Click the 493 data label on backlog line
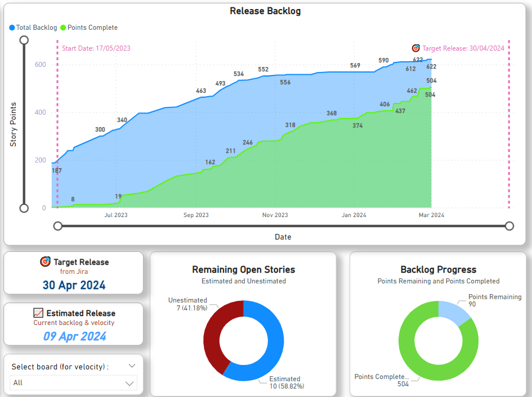The image size is (532, 397). [220, 83]
